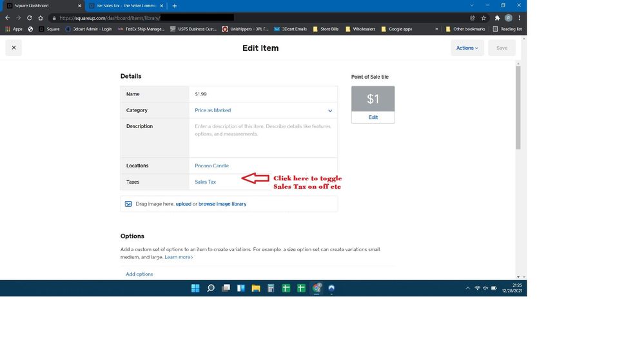Click the Sales Tax link in Taxes row
Image resolution: width=644 pixels, height=362 pixels.
[206, 182]
